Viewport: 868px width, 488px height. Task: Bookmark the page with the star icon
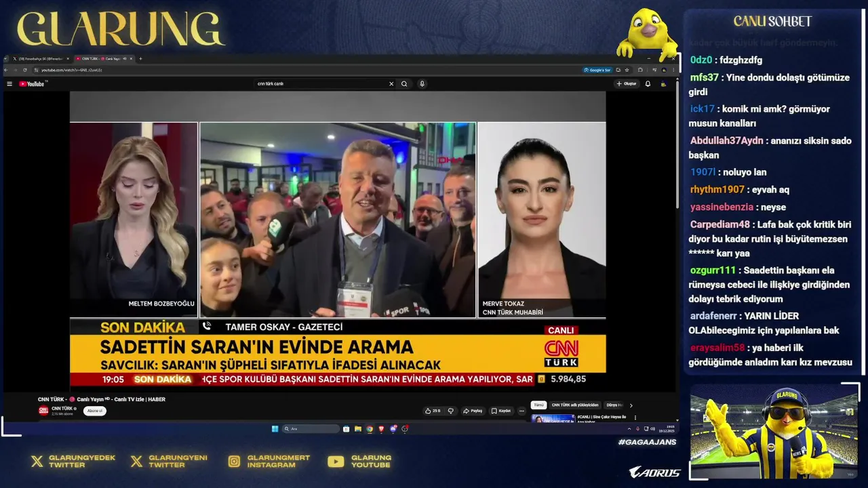[x=627, y=70]
